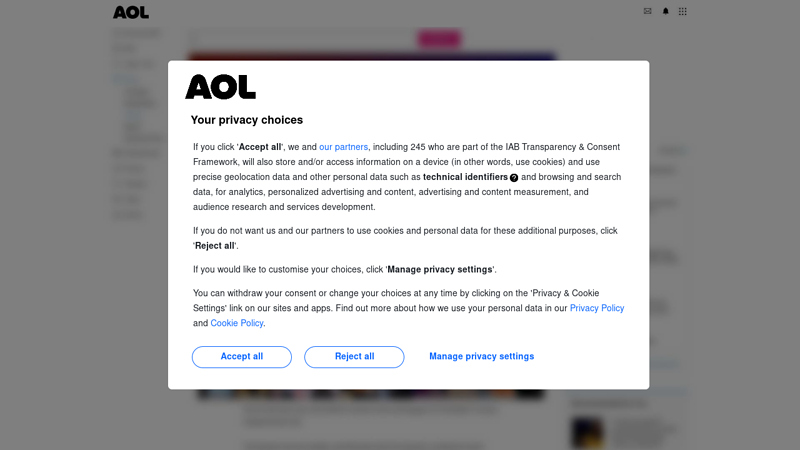The image size is (800, 450).
Task: Click the 'Your privacy choices' heading
Action: click(x=247, y=120)
